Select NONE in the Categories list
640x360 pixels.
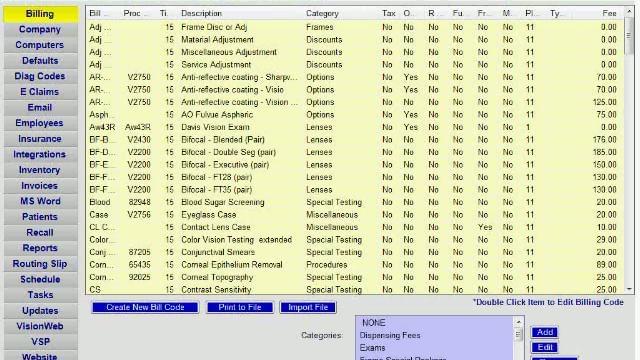coord(373,323)
